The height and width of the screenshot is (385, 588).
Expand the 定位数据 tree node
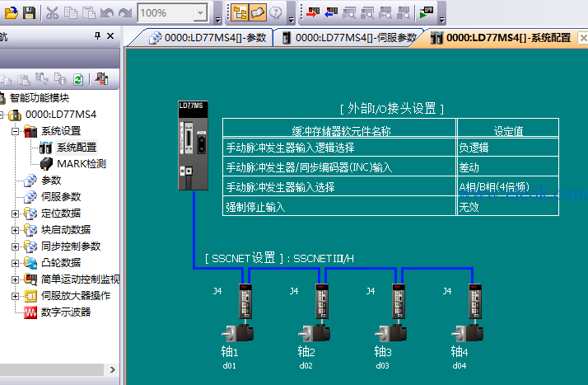15,214
